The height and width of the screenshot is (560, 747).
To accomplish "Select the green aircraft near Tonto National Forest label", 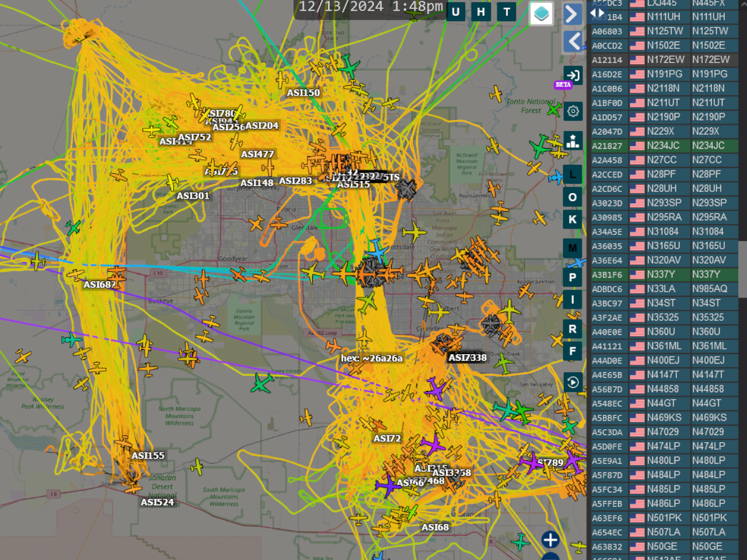I will 554,109.
